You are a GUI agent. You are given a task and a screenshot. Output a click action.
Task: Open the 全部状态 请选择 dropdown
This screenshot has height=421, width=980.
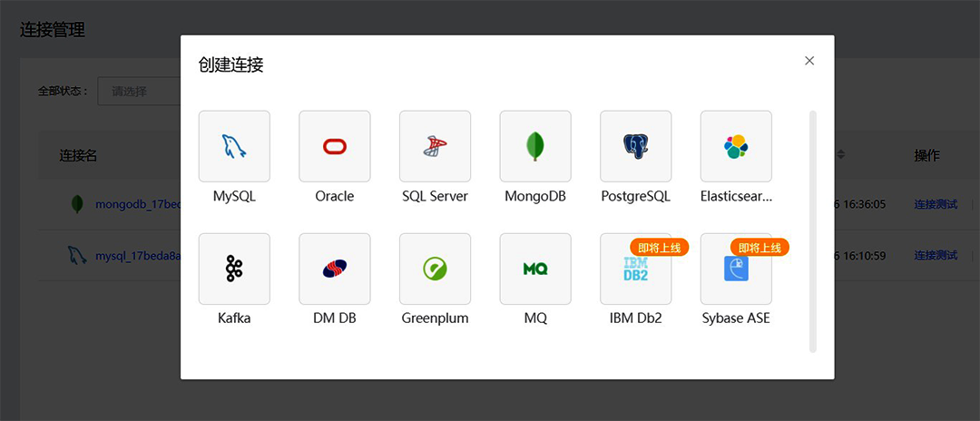point(139,92)
